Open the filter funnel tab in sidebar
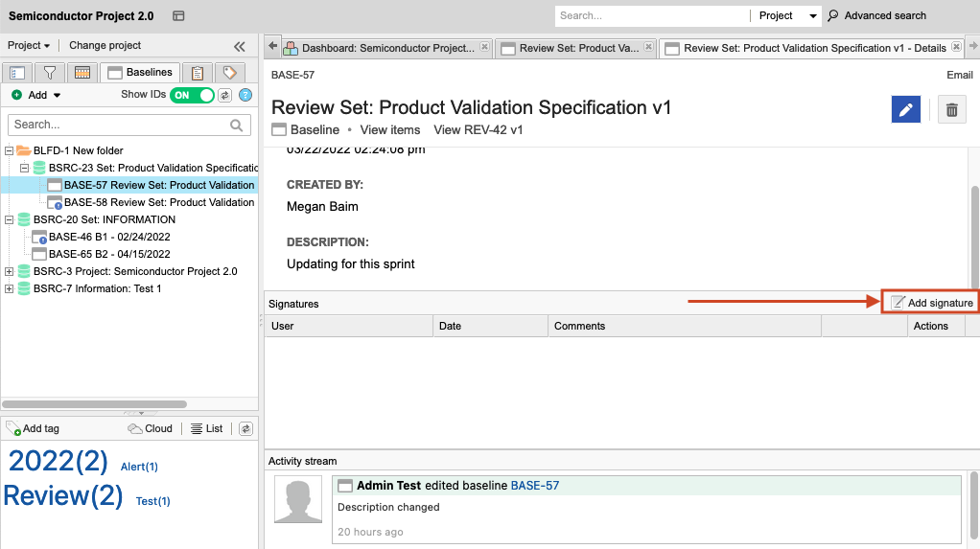The image size is (980, 549). [49, 73]
